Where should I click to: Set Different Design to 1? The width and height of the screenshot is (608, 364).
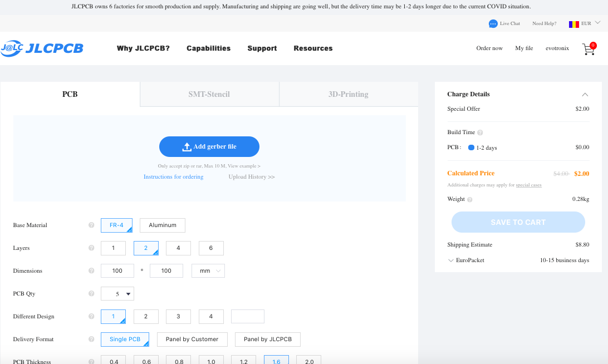point(113,316)
